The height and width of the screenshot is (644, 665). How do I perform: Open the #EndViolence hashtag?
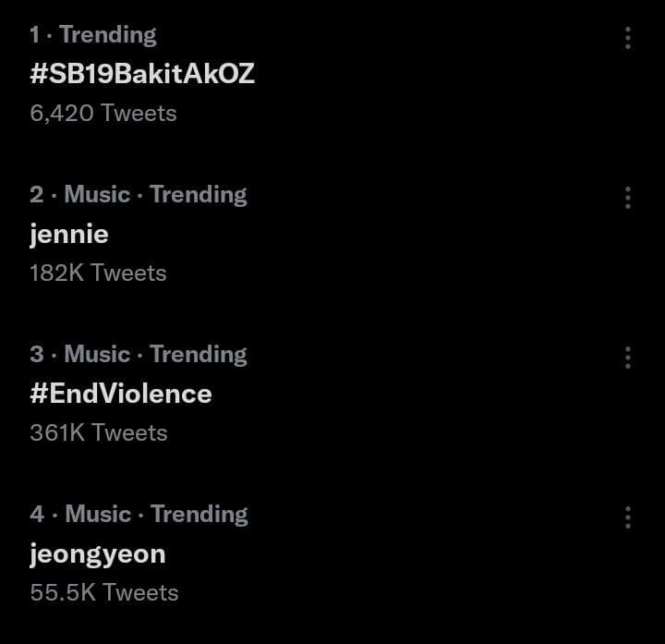tap(121, 394)
